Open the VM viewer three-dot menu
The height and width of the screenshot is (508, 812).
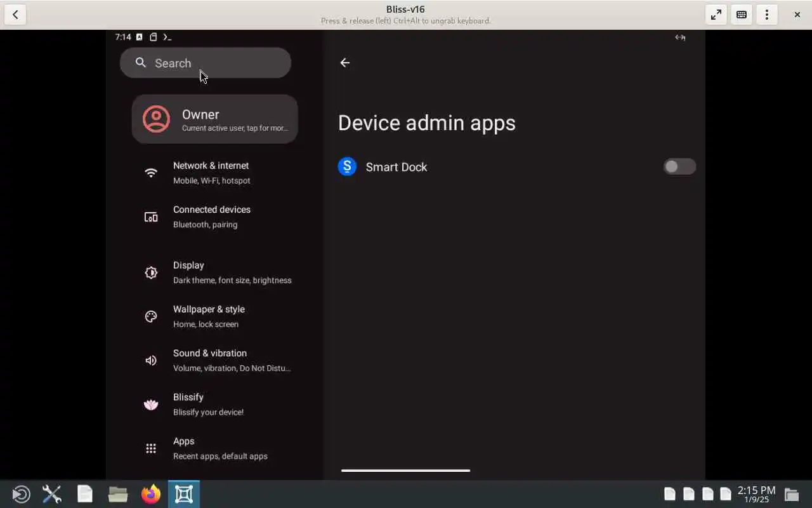(767, 15)
